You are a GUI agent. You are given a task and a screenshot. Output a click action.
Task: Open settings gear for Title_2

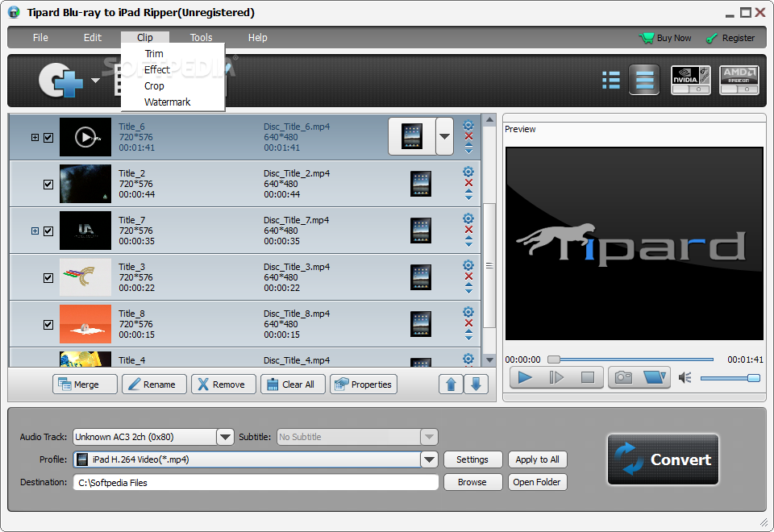[468, 172]
